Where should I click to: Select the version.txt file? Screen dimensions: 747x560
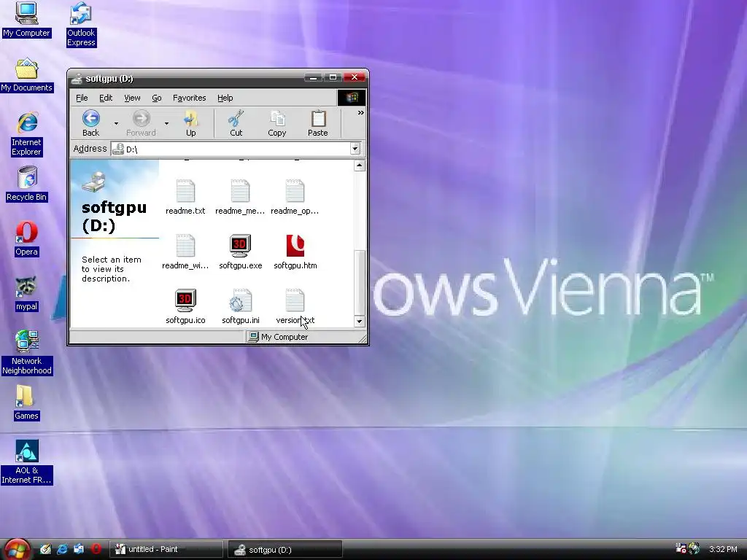tap(295, 307)
